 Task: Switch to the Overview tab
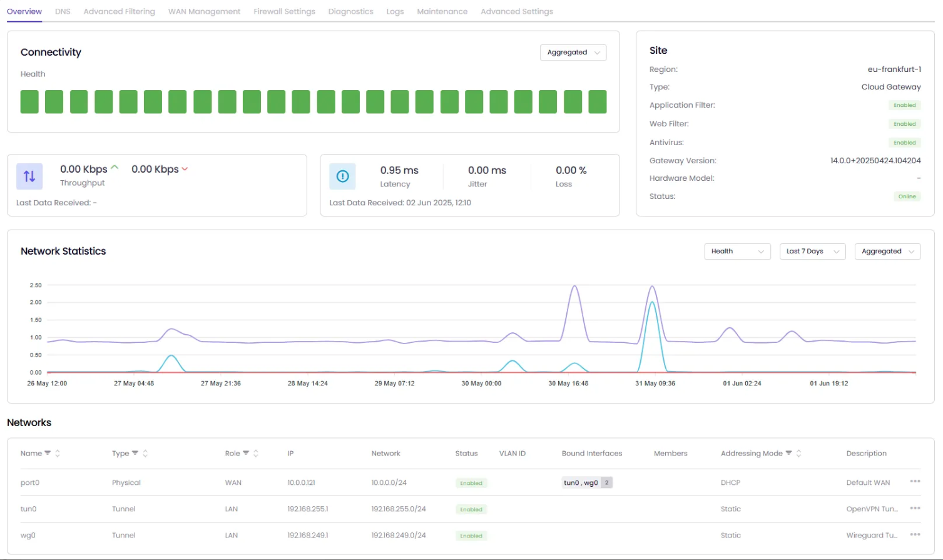(24, 11)
